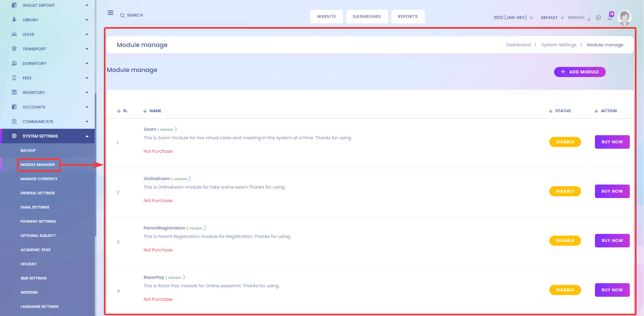
Task: Click the Communicate sidebar icon
Action: [14, 122]
